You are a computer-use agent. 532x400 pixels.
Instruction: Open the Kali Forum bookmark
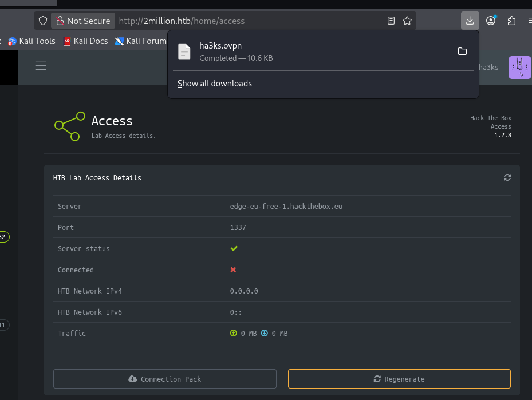pyautogui.click(x=141, y=41)
